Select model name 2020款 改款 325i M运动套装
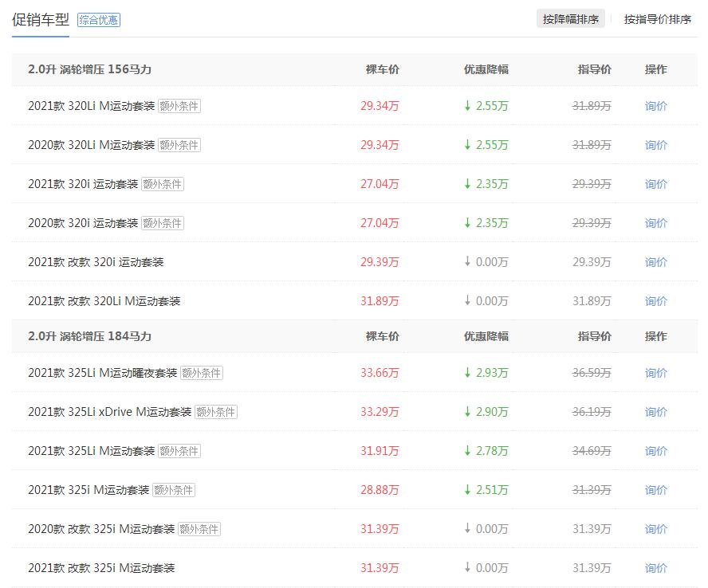Screen dimensions: 708x588 101,529
